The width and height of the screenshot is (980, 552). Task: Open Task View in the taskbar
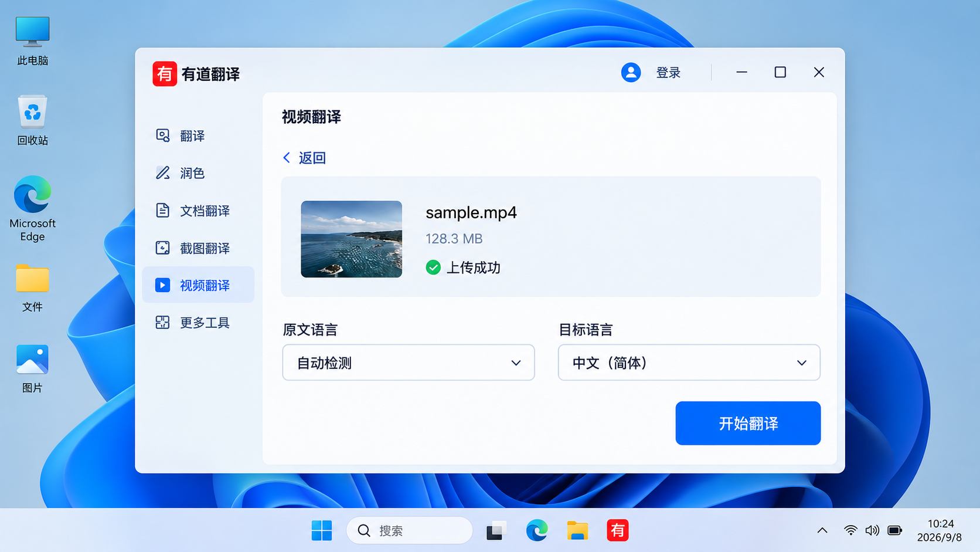496,530
